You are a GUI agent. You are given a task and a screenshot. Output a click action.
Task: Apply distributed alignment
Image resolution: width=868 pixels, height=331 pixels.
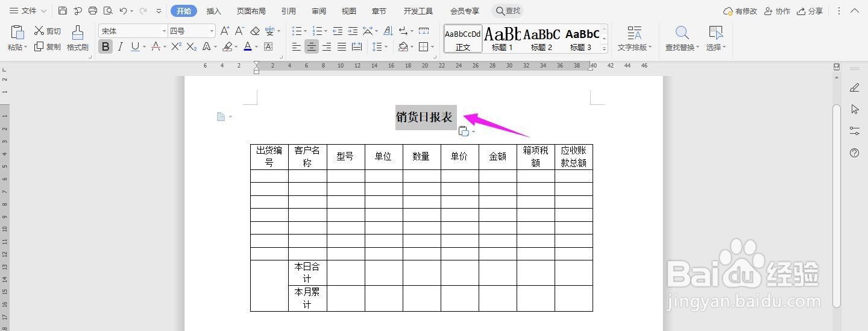coord(357,46)
